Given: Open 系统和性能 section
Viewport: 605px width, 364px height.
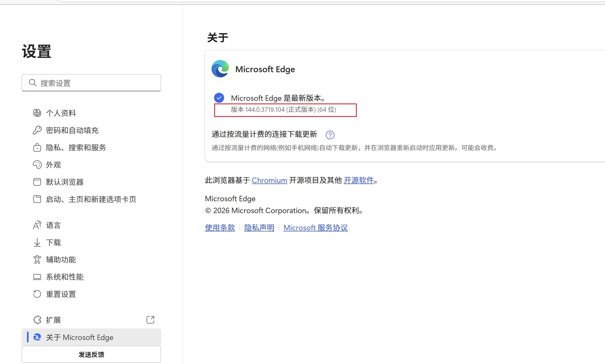Looking at the screenshot, I should click(65, 277).
